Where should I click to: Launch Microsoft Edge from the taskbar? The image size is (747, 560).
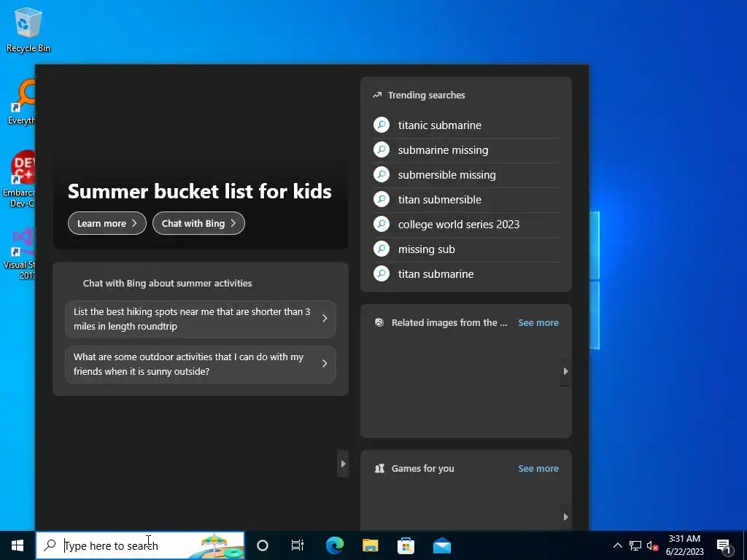pos(335,545)
